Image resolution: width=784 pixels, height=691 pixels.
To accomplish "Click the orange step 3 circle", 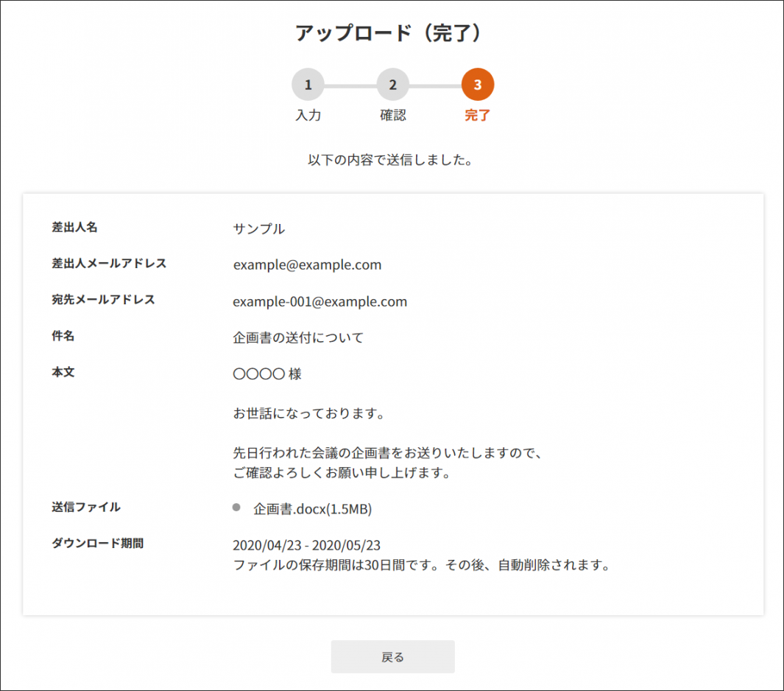I will pos(477,85).
